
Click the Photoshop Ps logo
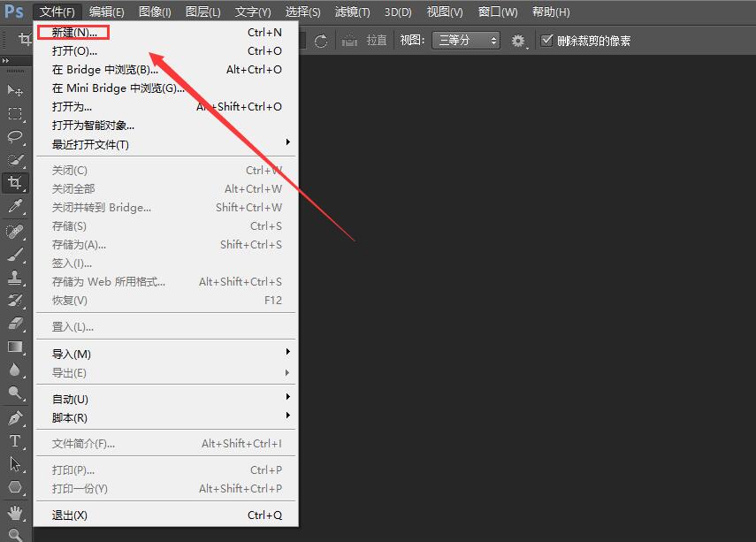tap(14, 11)
